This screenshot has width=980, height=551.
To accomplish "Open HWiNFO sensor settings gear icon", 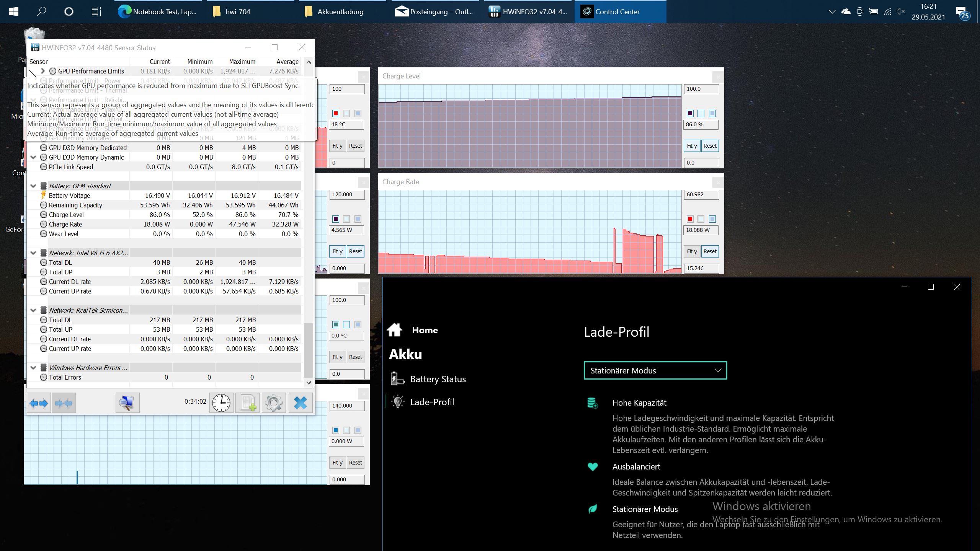I will 273,403.
